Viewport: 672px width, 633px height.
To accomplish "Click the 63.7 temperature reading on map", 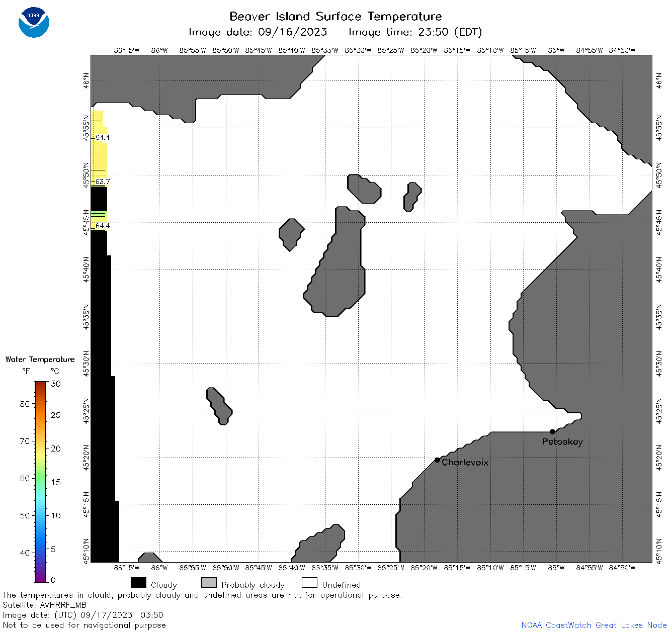I will pos(103,182).
